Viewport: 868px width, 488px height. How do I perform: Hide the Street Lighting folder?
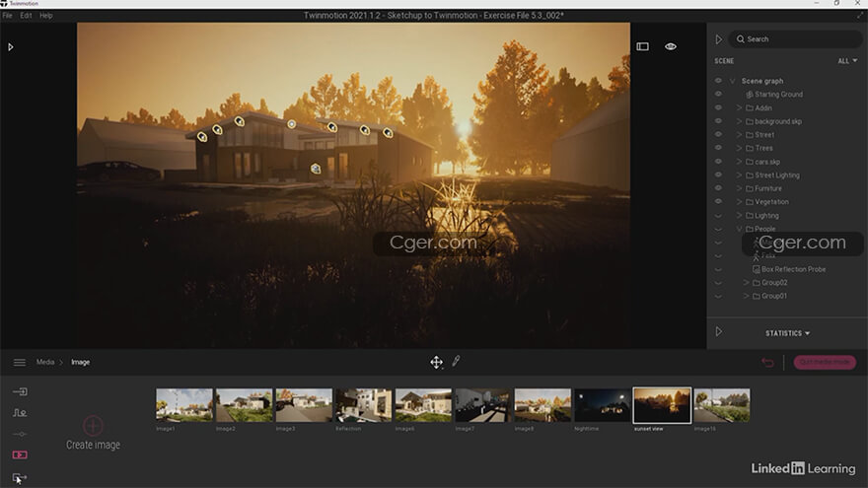[718, 174]
